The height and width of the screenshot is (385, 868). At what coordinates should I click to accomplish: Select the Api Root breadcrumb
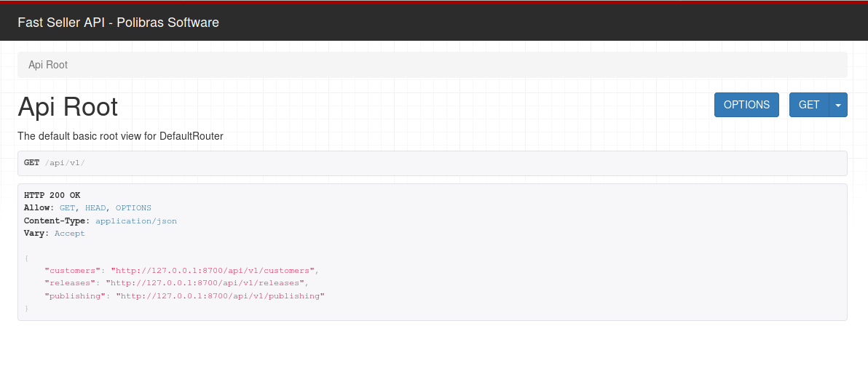[x=48, y=65]
